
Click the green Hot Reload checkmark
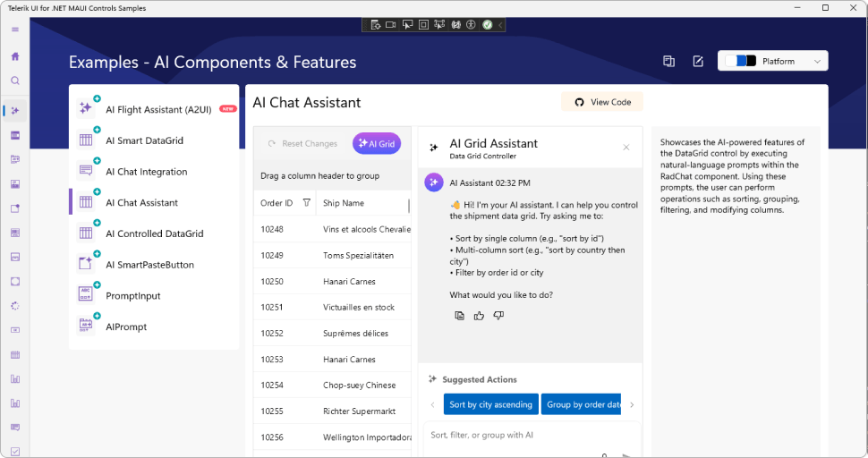click(x=487, y=25)
